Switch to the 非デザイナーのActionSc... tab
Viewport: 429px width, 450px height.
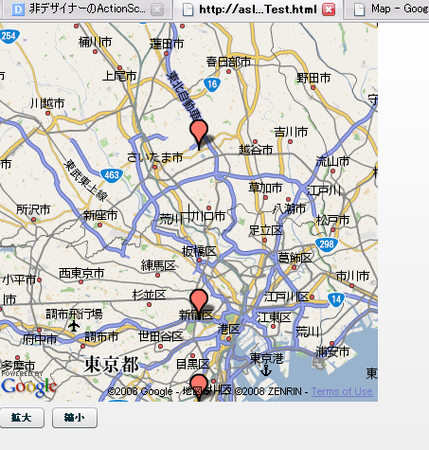click(x=87, y=9)
